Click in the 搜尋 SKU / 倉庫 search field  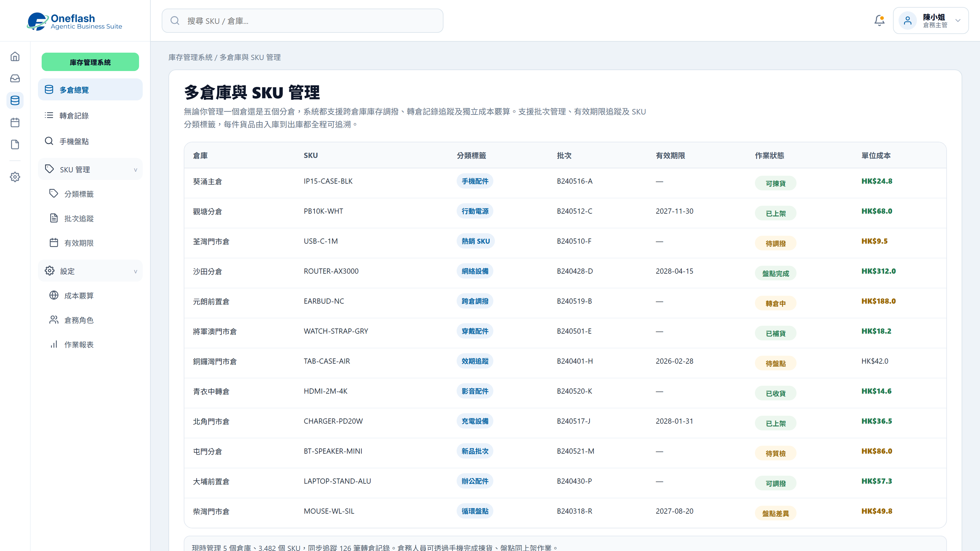303,21
